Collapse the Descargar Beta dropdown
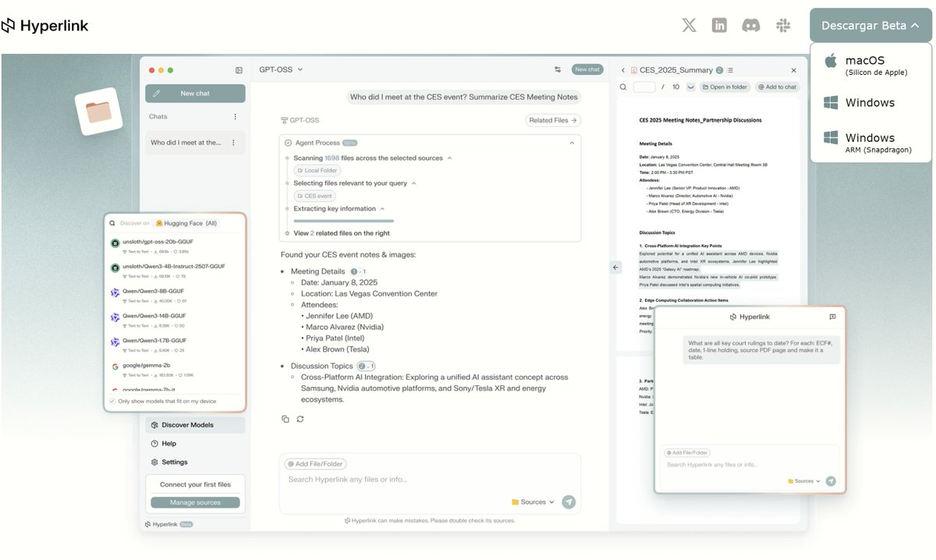 coord(870,25)
